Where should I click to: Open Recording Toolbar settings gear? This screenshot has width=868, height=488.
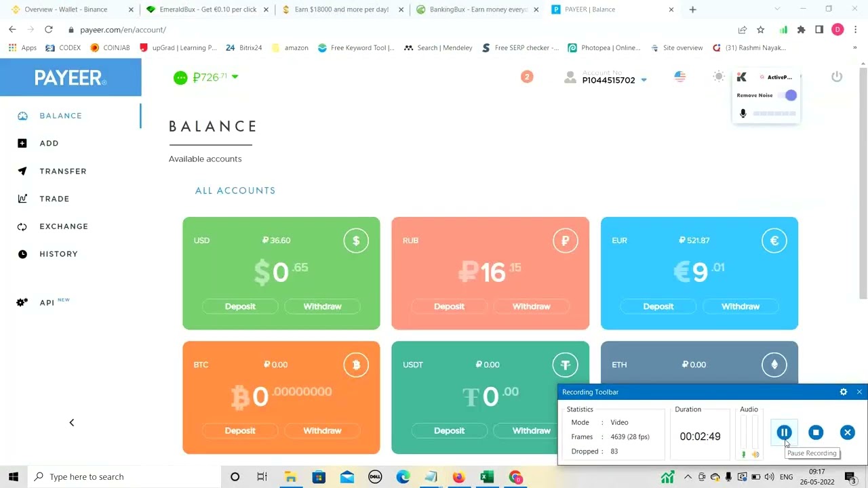pos(844,392)
